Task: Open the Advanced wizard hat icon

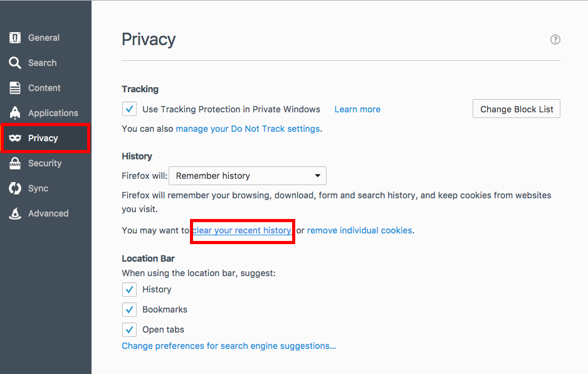Action: pyautogui.click(x=15, y=213)
